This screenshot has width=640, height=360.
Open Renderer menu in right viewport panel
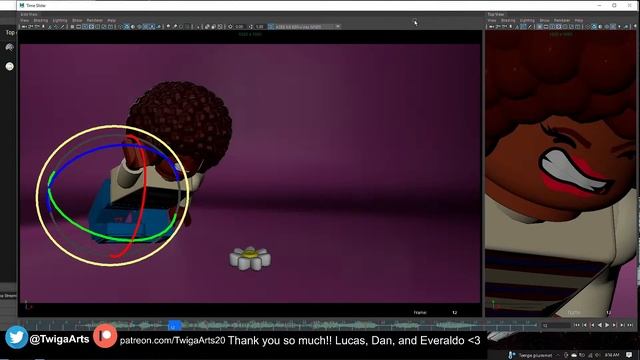pos(562,20)
